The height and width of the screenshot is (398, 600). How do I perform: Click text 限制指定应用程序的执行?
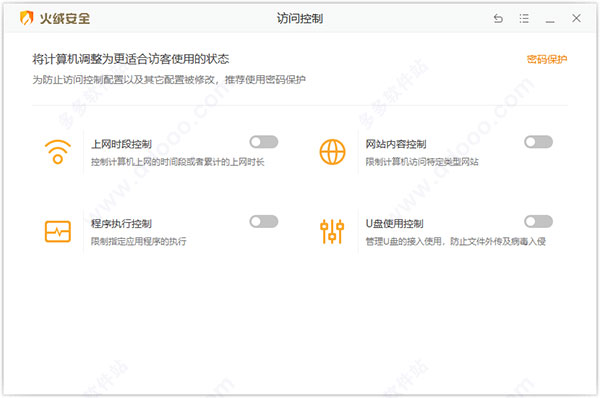[x=139, y=241]
